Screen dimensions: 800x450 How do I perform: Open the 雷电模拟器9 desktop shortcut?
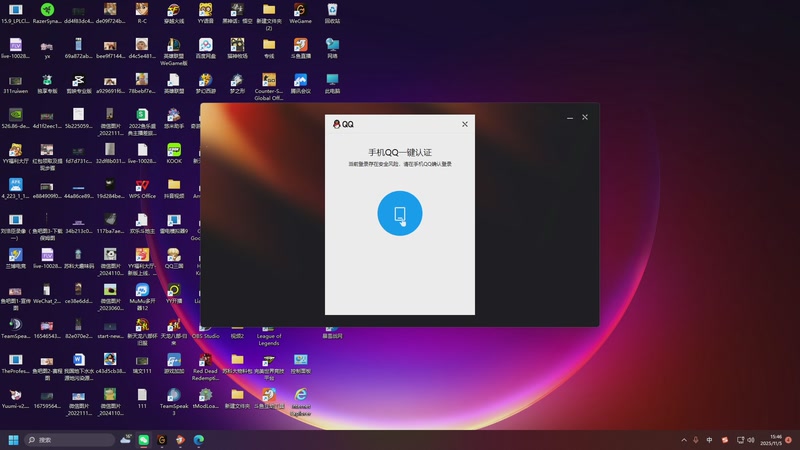point(174,223)
